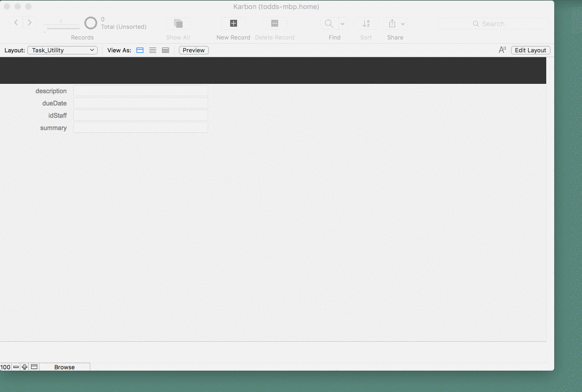582x392 pixels.
Task: Open the Browse mode popup menu
Action: click(65, 367)
